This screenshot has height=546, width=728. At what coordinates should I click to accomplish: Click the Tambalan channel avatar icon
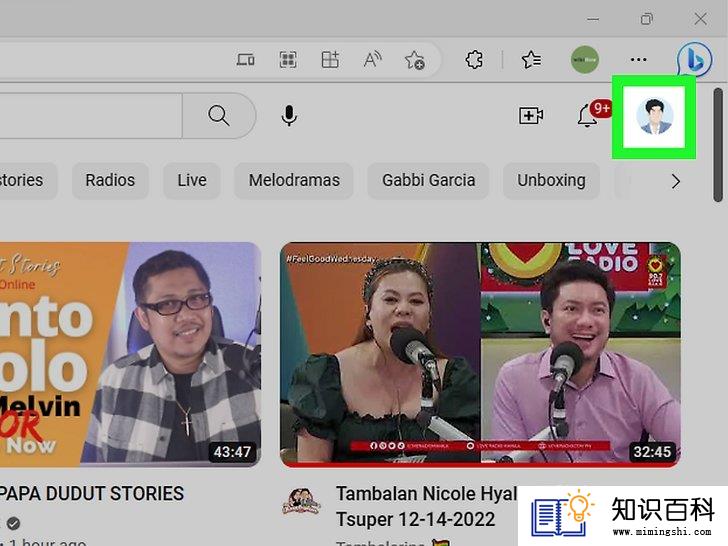(x=302, y=501)
